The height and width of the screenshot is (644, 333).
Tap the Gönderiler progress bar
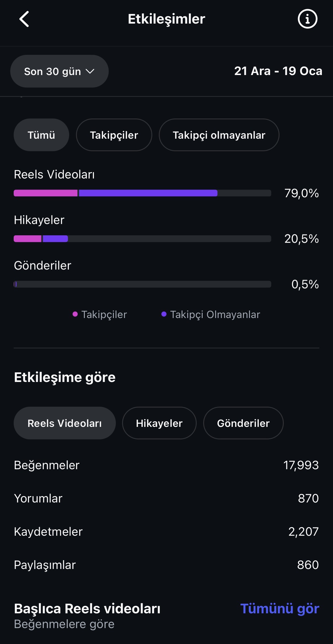pos(142,284)
